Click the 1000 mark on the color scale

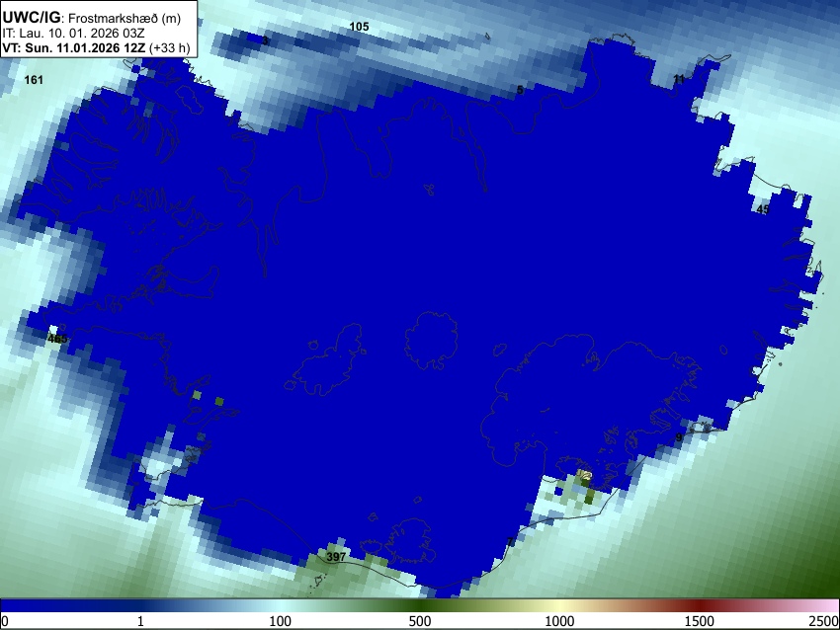point(559,621)
